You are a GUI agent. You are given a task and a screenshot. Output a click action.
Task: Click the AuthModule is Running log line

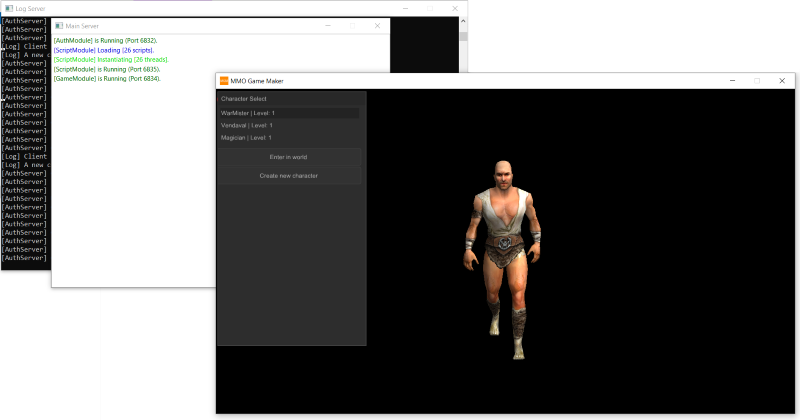coord(105,40)
